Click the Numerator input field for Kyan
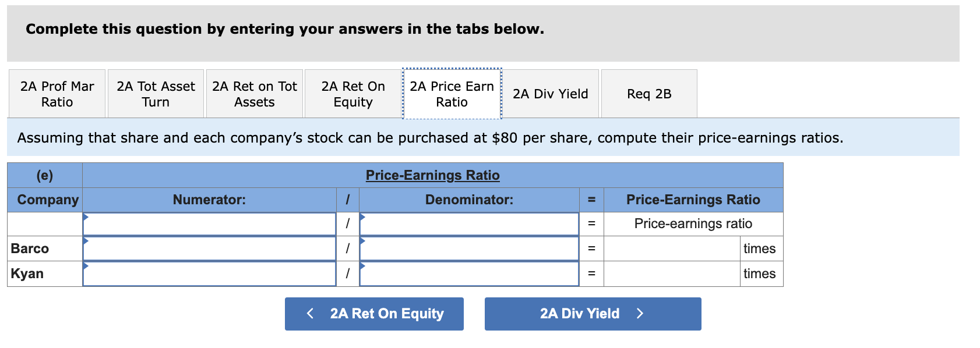This screenshot has height=348, width=980. click(x=211, y=274)
